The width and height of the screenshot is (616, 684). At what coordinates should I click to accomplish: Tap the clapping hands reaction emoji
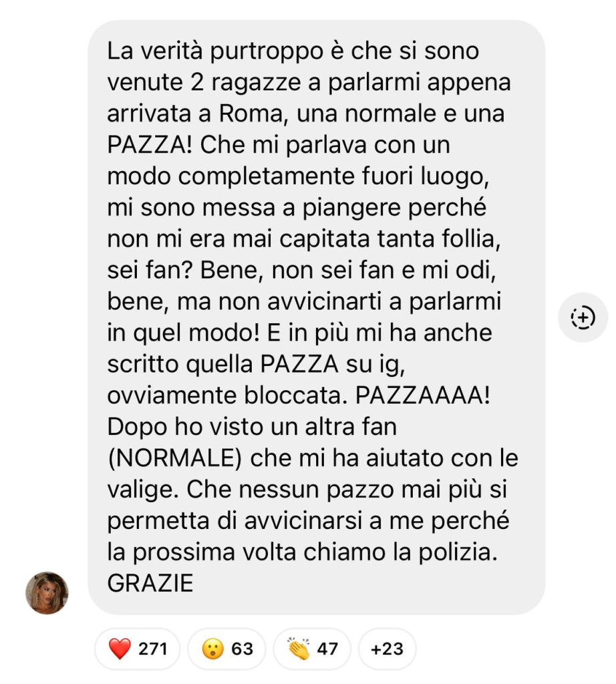click(299, 649)
